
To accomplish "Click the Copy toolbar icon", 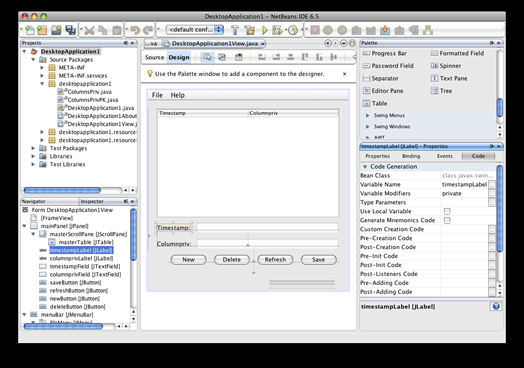I will click(103, 30).
